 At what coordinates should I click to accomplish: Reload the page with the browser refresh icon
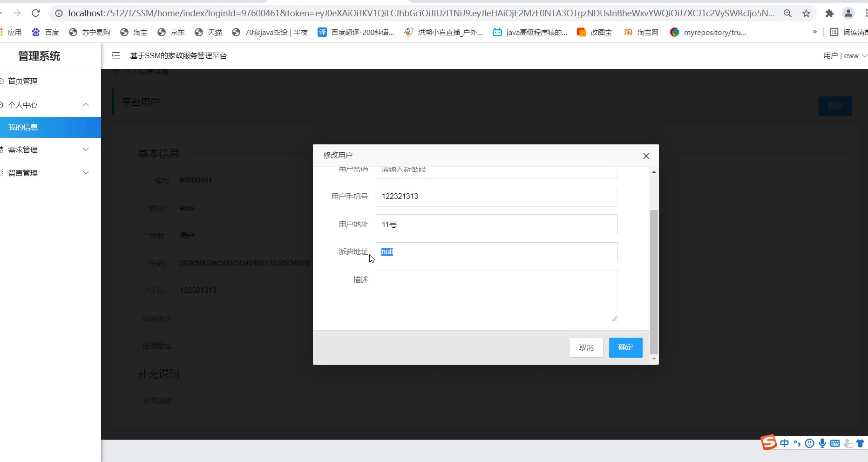coord(35,13)
